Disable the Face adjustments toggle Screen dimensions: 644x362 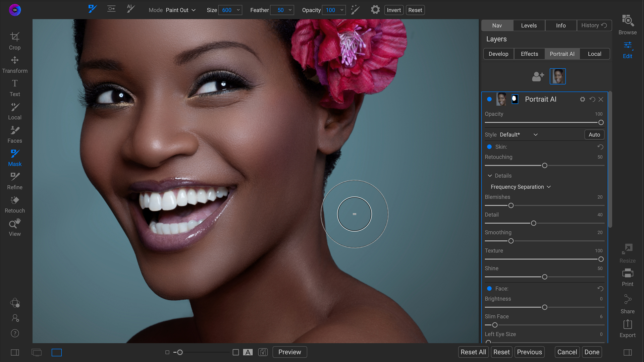pyautogui.click(x=489, y=289)
